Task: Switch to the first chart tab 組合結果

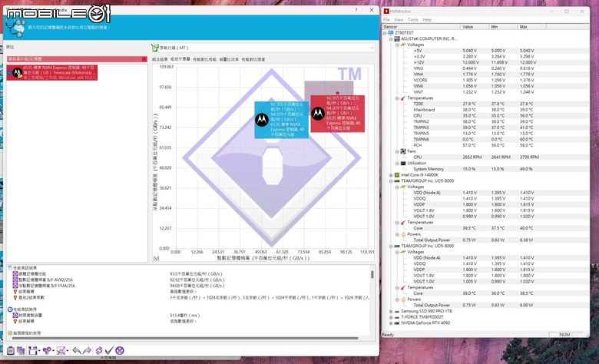Action: pos(160,60)
